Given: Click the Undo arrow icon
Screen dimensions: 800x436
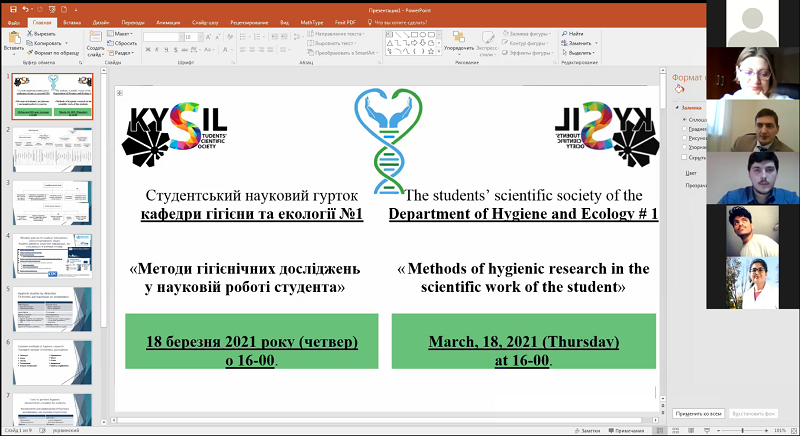Looking at the screenshot, I should pyautogui.click(x=26, y=9).
